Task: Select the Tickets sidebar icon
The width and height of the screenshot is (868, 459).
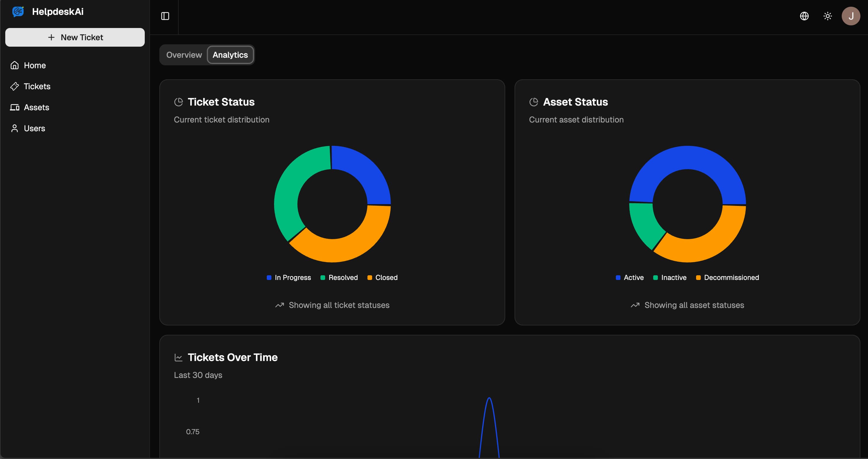Action: (x=15, y=86)
